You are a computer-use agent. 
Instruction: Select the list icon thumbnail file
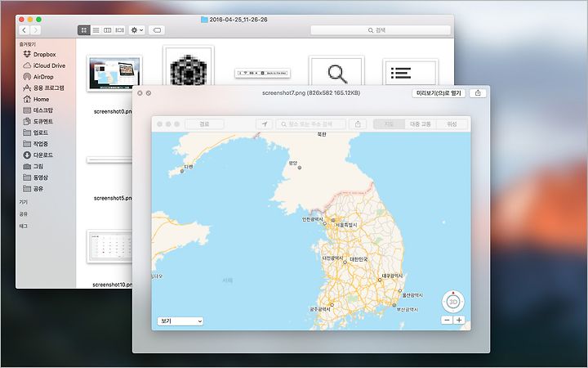coord(410,72)
